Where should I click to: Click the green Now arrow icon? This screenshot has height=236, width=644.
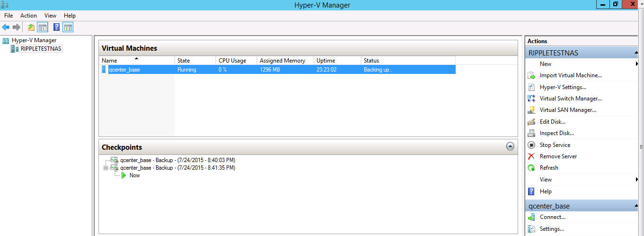click(x=124, y=175)
